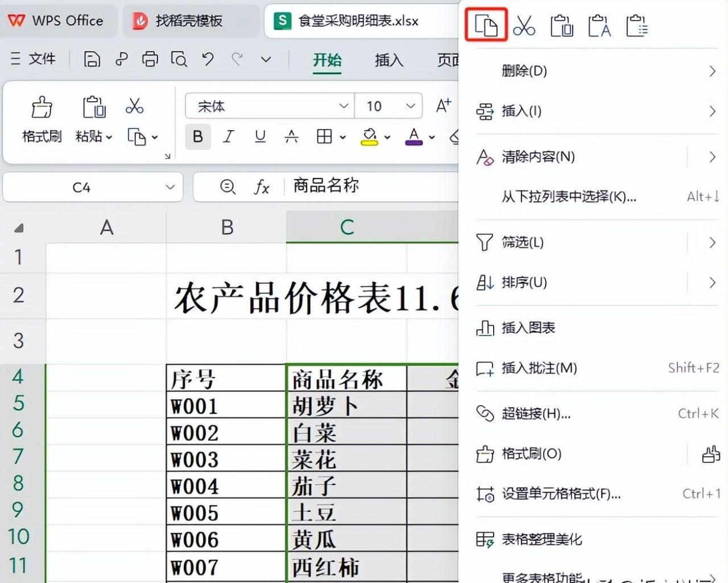Click the 粘贴 paste ribbon icon
This screenshot has width=728, height=583.
pos(94,107)
